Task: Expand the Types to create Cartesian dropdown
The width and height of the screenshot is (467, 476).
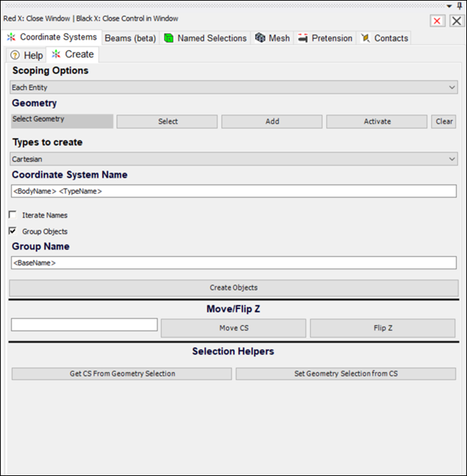Action: (234, 159)
